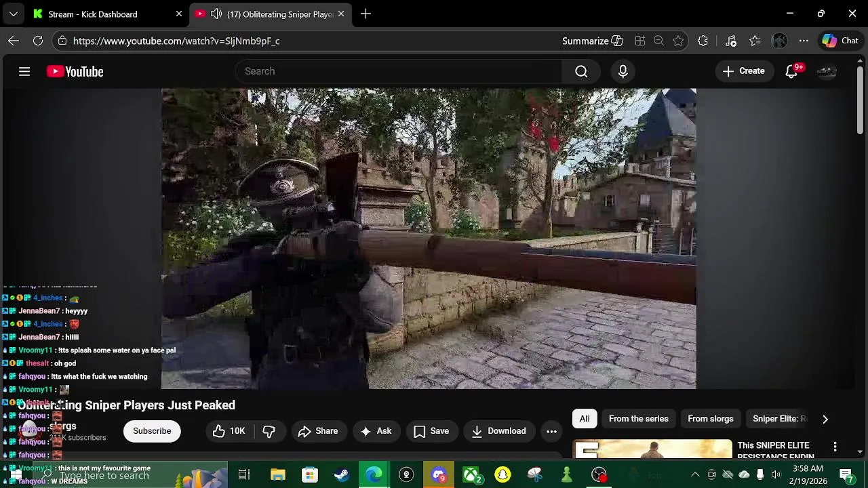Click the YouTube search magnifier button
The height and width of the screenshot is (488, 868).
pos(581,71)
